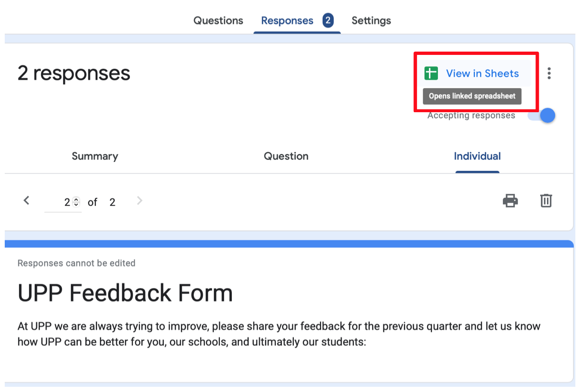The image size is (582, 392).
Task: Open the three-dot more options menu
Action: (549, 73)
